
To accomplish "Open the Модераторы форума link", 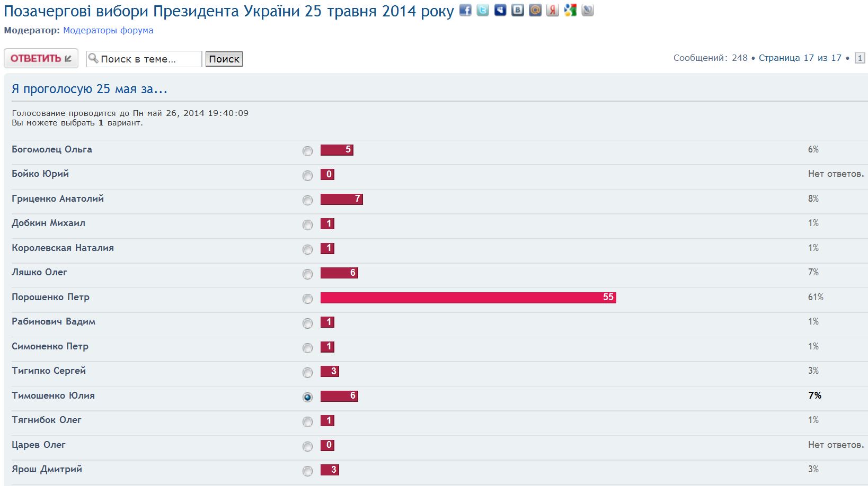I will [x=108, y=30].
